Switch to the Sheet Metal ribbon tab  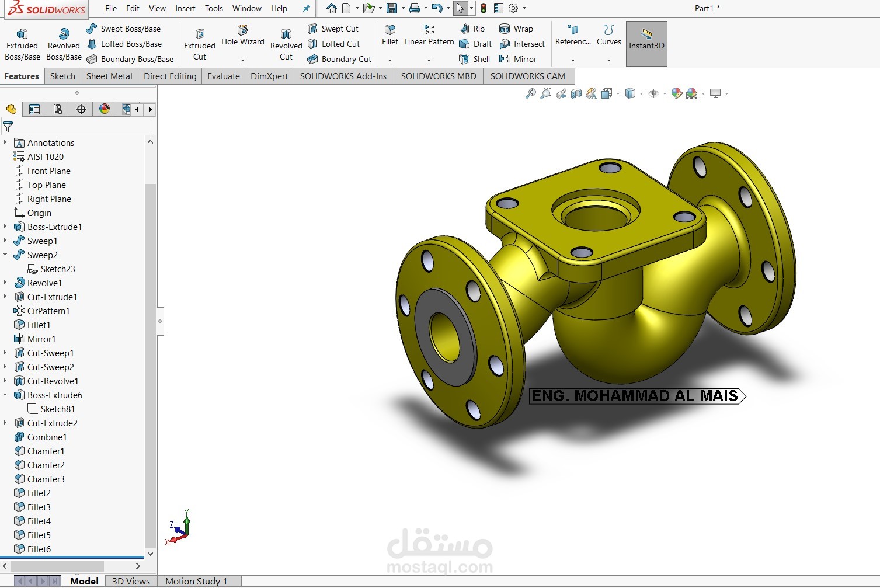coord(109,76)
